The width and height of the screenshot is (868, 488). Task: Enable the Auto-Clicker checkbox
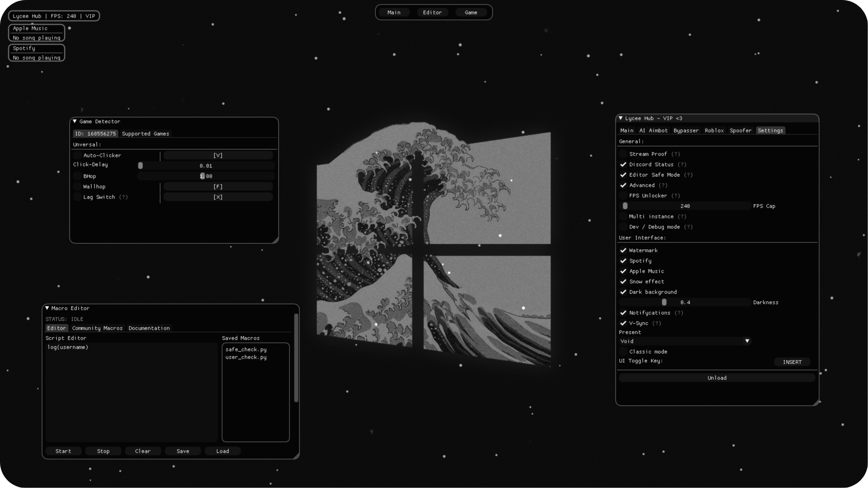pyautogui.click(x=77, y=156)
